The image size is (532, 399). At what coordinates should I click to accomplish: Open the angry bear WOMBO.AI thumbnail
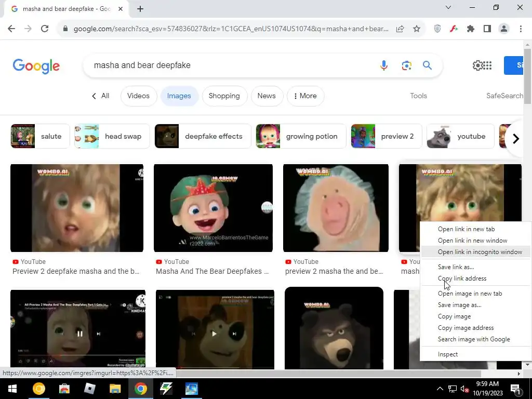coord(334,328)
